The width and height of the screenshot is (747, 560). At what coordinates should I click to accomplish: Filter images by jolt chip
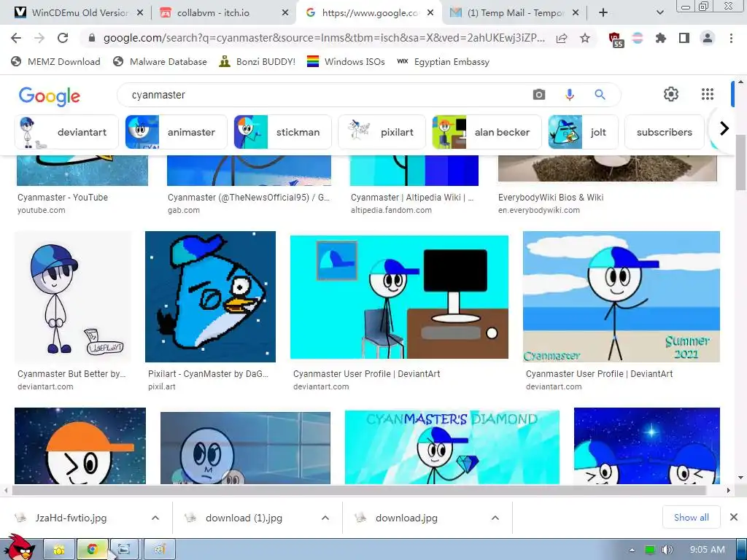583,132
